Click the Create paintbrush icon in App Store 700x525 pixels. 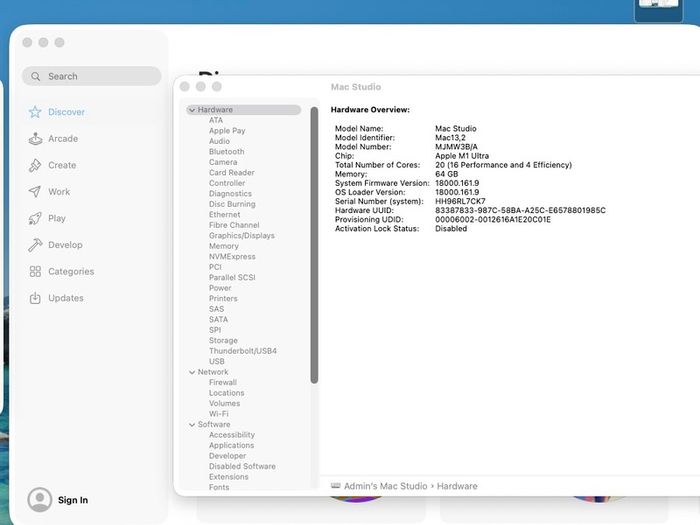pos(35,165)
